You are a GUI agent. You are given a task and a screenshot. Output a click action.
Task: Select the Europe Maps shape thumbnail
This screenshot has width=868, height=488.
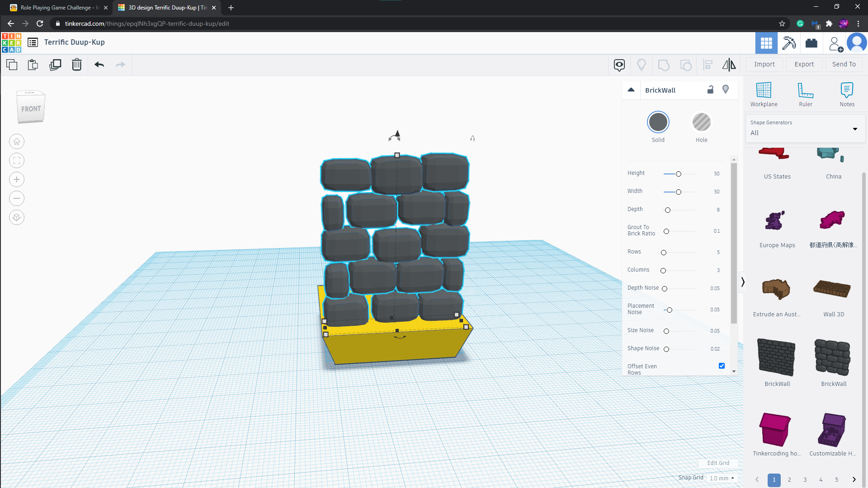(x=775, y=221)
